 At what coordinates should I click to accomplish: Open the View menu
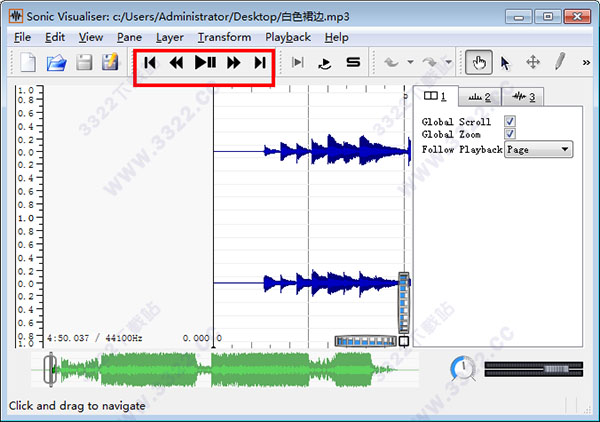[91, 37]
